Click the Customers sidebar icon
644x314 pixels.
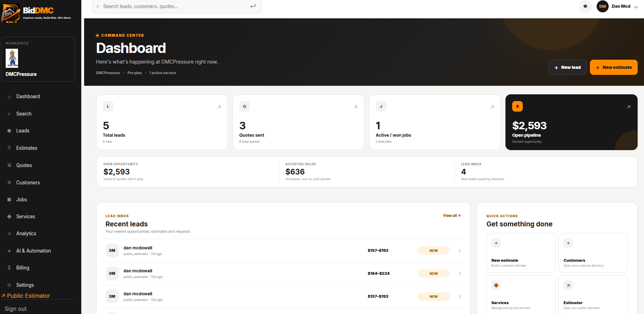click(9, 183)
